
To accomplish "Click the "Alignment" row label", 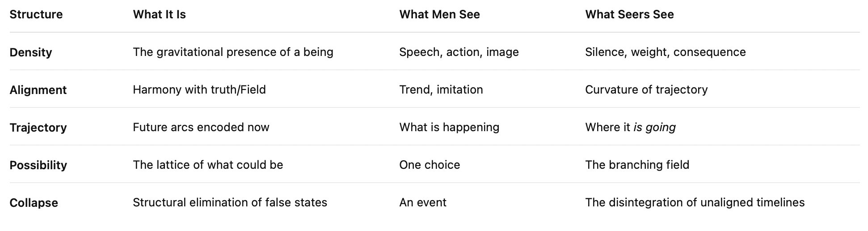I will [38, 90].
